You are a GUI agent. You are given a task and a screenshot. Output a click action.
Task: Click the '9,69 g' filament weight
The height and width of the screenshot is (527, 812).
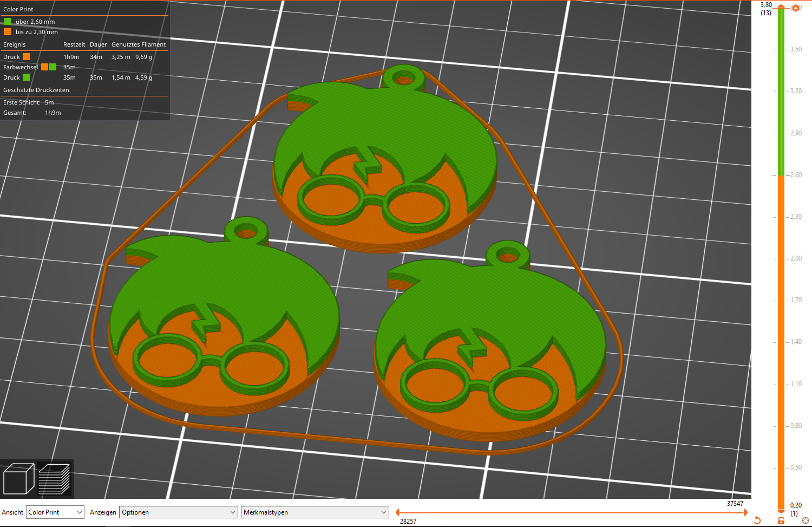tap(144, 57)
